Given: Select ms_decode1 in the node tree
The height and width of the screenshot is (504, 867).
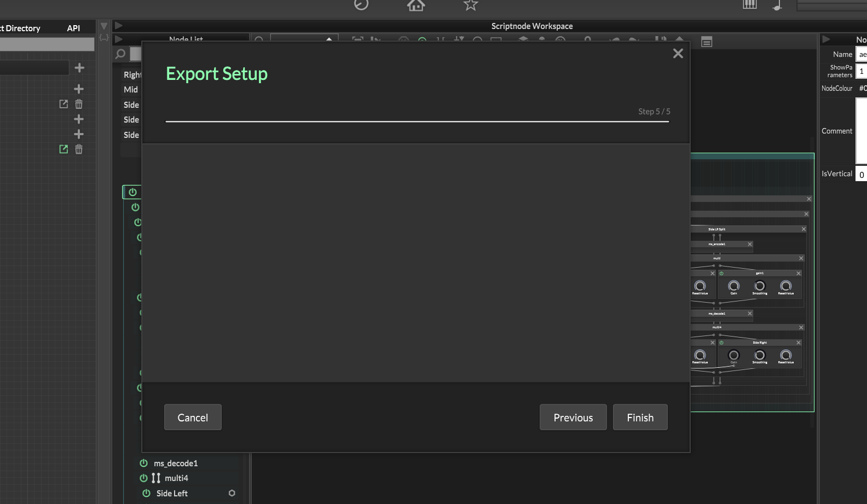Looking at the screenshot, I should 176,463.
